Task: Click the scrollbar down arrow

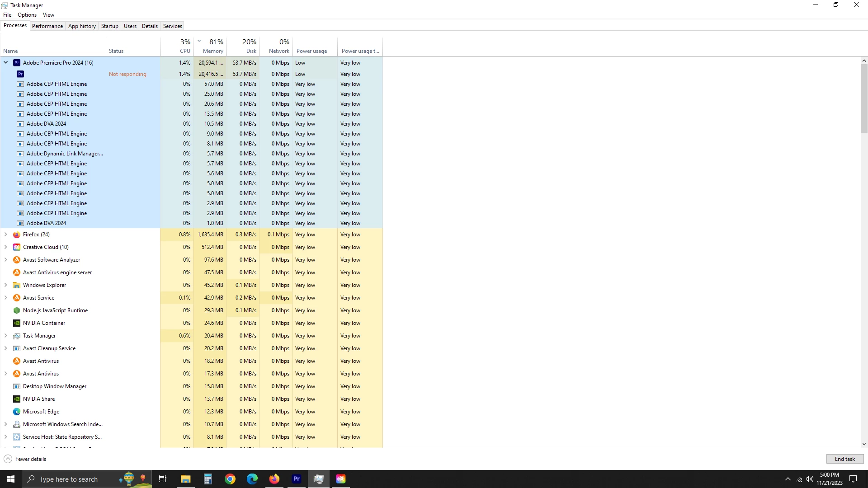Action: 864,444
